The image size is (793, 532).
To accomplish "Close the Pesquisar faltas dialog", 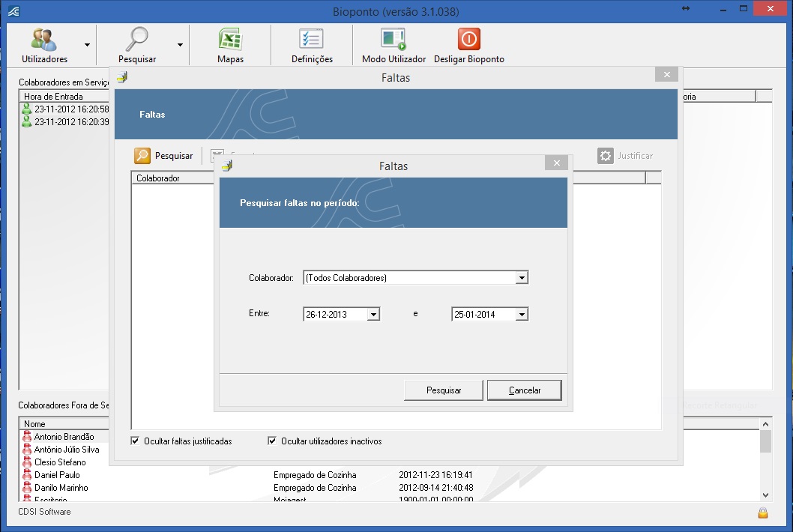I will [x=556, y=163].
